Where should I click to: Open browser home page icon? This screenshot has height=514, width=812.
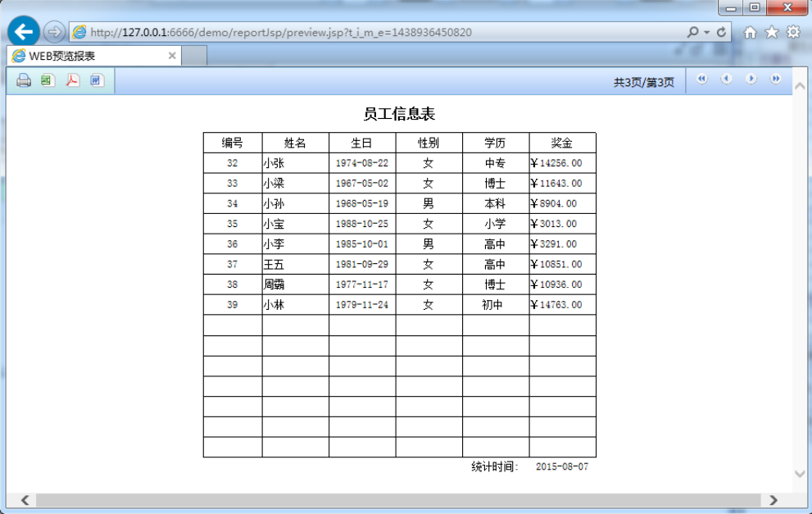click(750, 33)
